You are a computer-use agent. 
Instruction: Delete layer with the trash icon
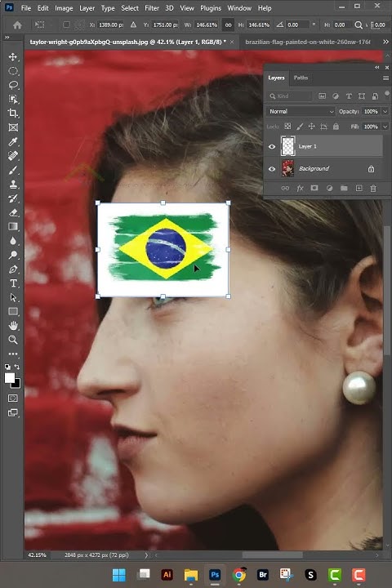point(373,189)
